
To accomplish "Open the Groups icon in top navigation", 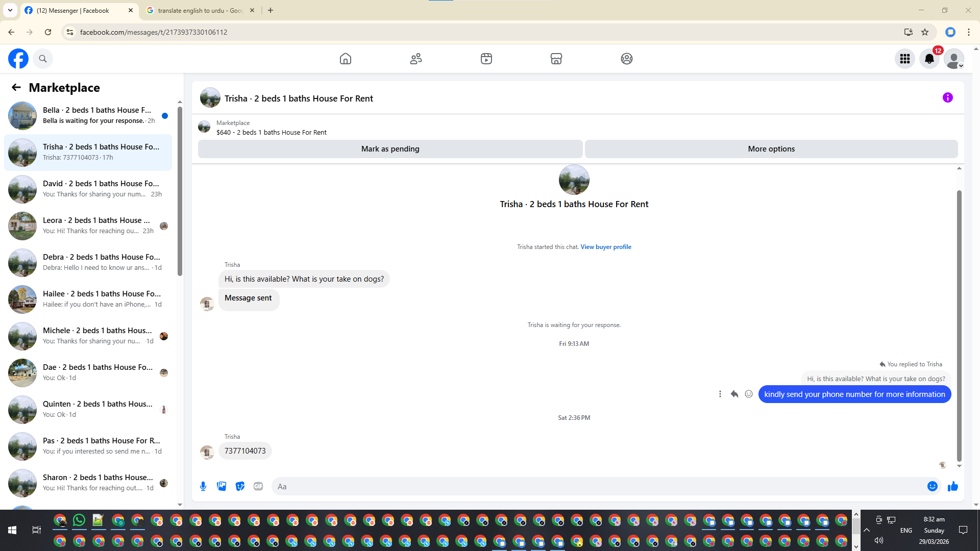I will click(x=627, y=59).
